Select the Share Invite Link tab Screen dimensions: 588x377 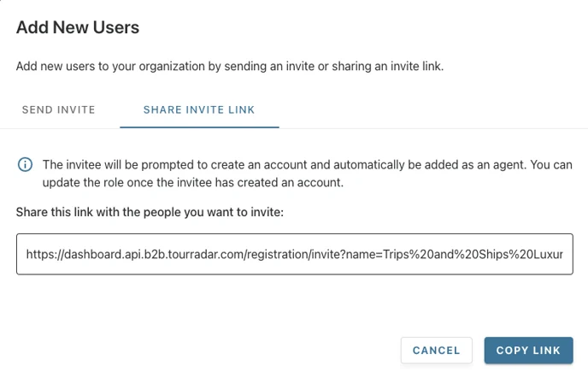[x=199, y=110]
